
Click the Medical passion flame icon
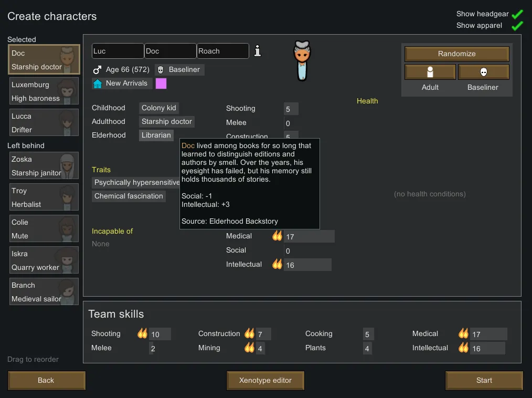click(x=277, y=236)
